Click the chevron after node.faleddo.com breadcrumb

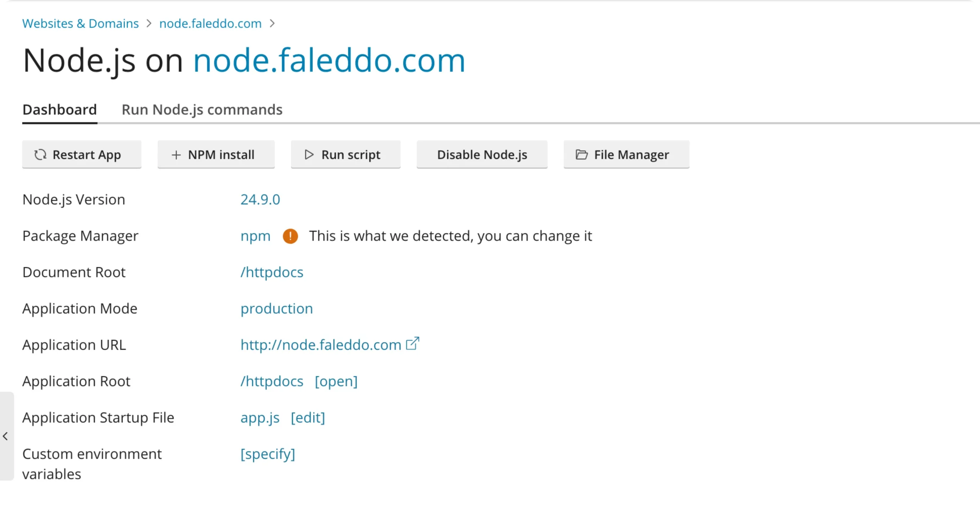272,24
